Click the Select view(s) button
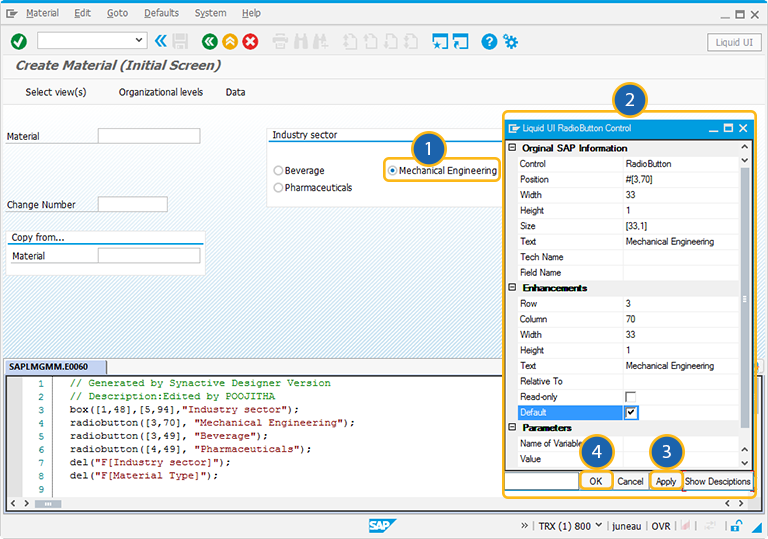Image resolution: width=768 pixels, height=539 pixels. point(56,92)
